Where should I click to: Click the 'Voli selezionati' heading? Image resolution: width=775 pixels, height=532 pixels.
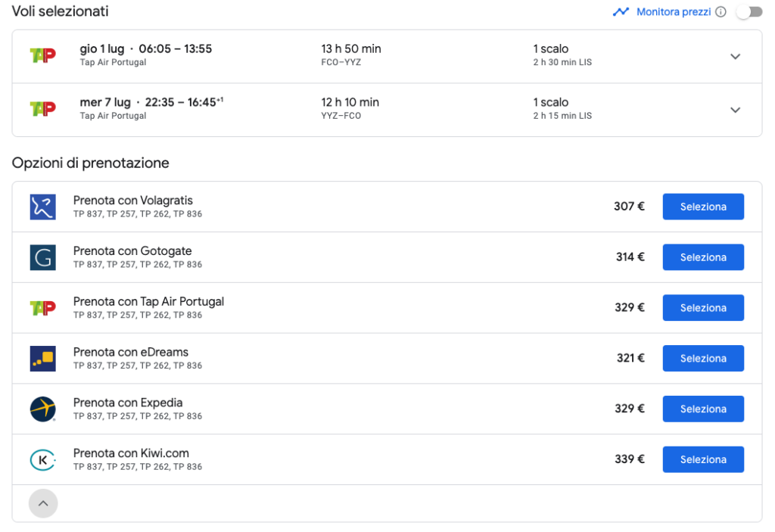[x=61, y=11]
